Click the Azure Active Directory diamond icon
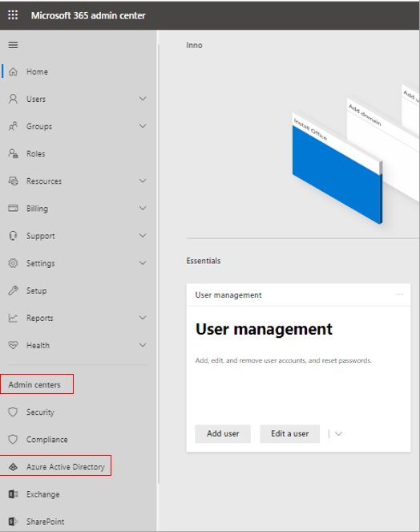 13,467
